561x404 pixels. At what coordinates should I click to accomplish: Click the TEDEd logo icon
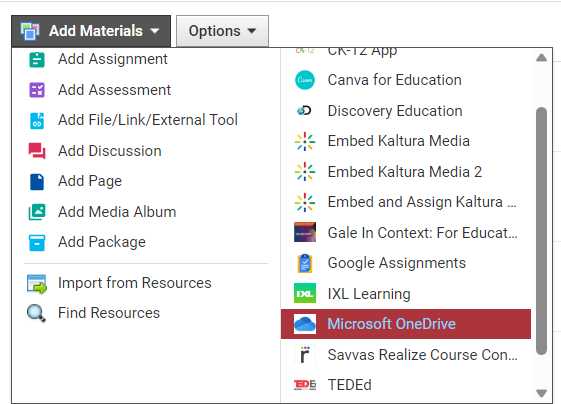(x=305, y=385)
